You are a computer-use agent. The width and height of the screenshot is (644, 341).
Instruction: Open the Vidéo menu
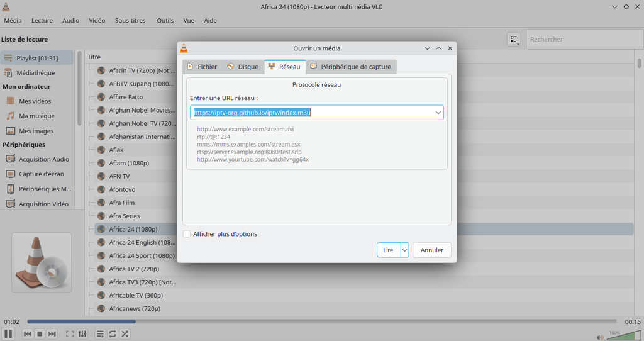97,20
